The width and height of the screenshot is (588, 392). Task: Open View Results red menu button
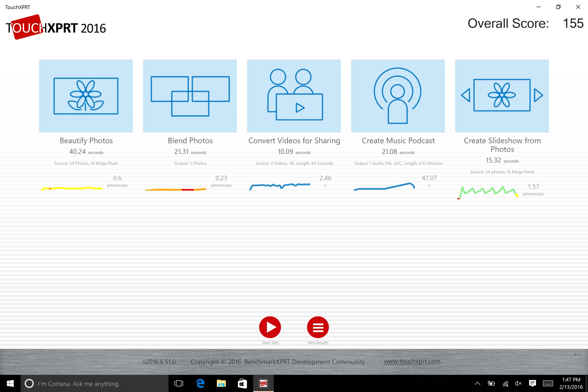point(318,327)
